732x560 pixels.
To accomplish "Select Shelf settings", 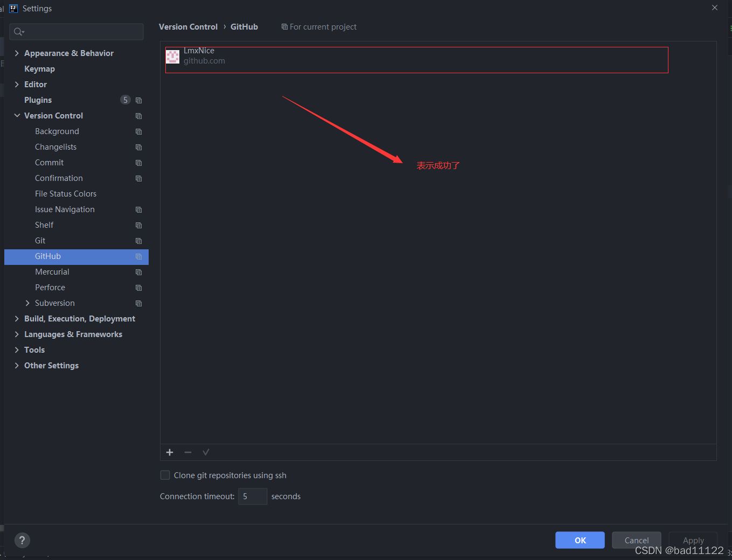I will [44, 225].
